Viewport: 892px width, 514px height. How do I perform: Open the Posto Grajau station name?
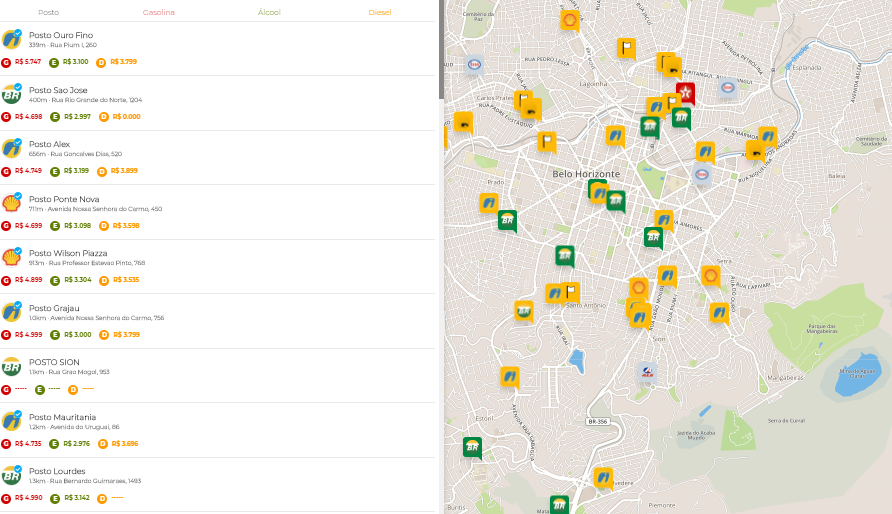(54, 308)
